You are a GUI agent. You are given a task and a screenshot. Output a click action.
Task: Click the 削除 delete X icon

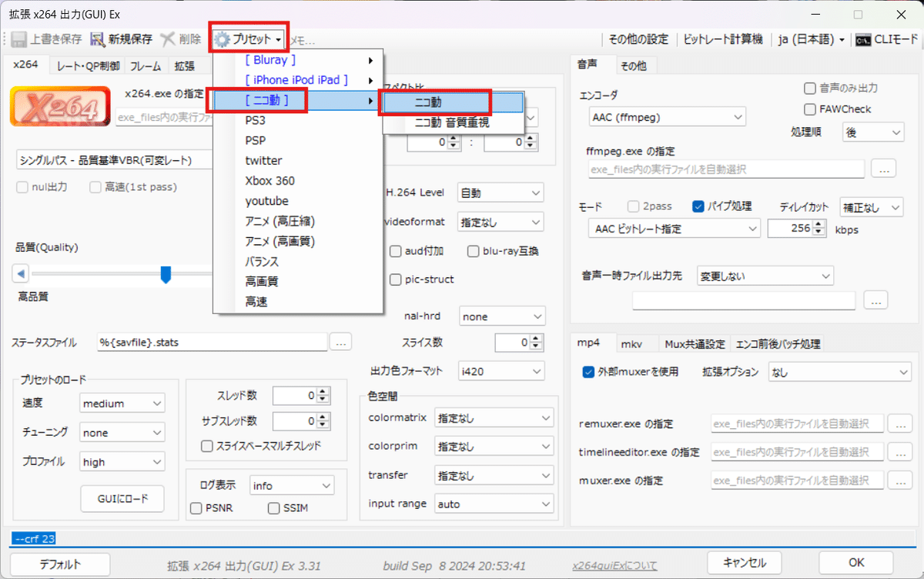point(167,39)
